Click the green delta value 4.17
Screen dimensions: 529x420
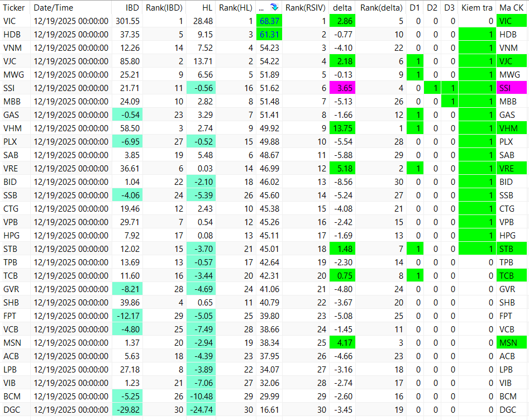click(x=342, y=343)
